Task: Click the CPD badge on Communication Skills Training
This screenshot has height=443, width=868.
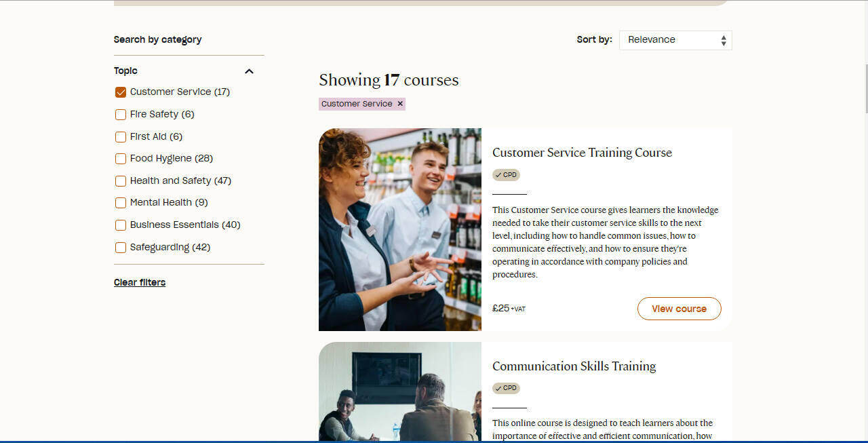Action: (506, 388)
